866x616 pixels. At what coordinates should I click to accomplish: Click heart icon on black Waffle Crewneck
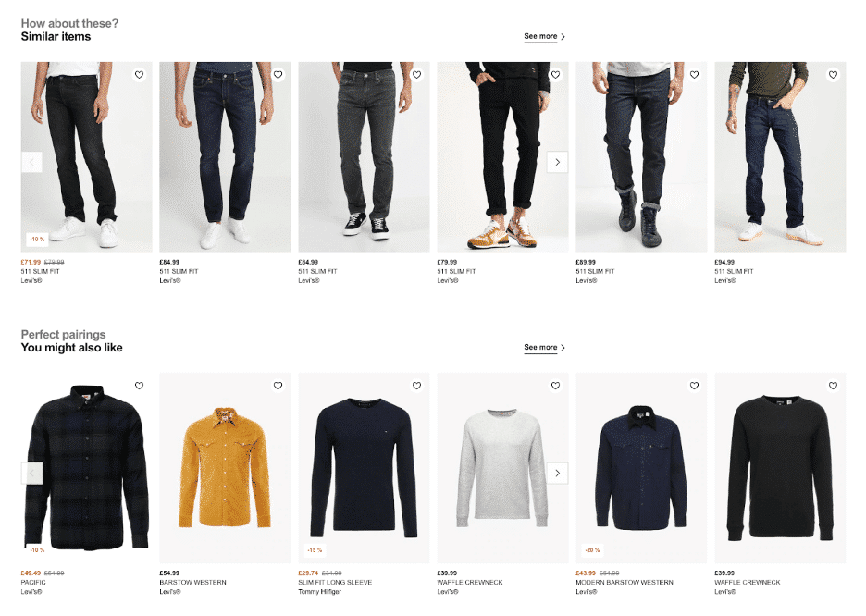pyautogui.click(x=833, y=386)
